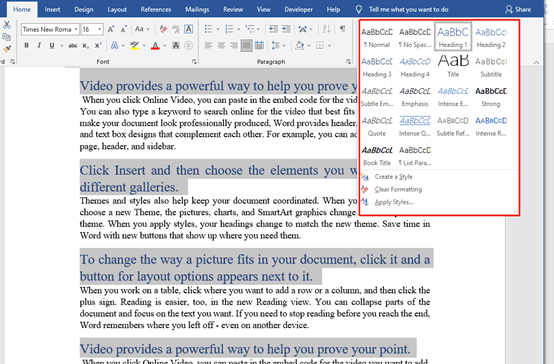The width and height of the screenshot is (554, 364).
Task: Click the Asian Layout icon
Action: pos(302,29)
